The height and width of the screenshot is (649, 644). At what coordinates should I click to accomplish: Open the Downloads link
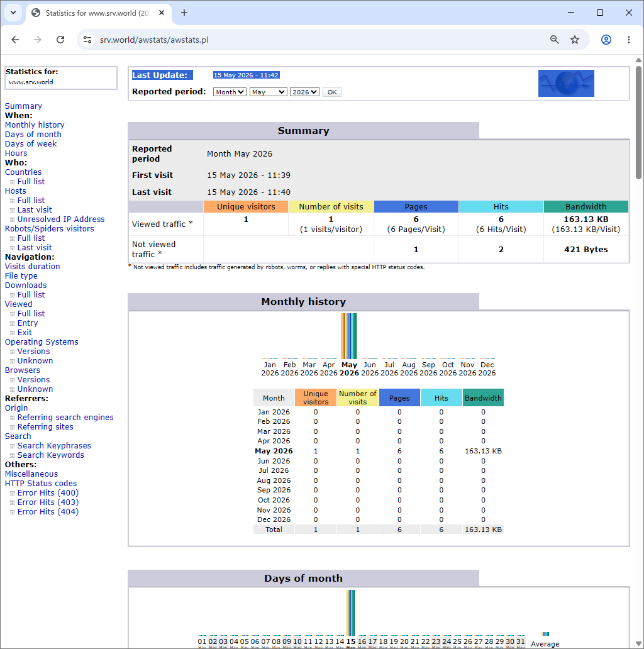click(26, 285)
